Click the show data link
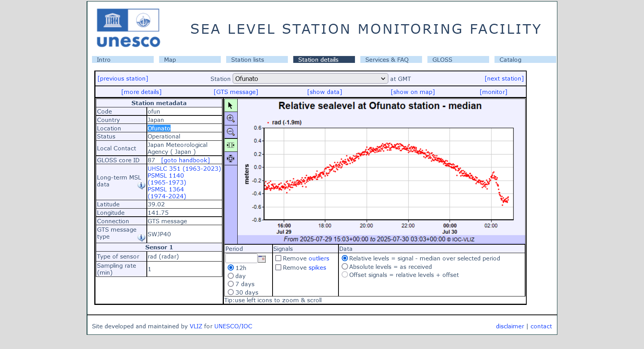Screen dimensions: 644x349 [325, 92]
